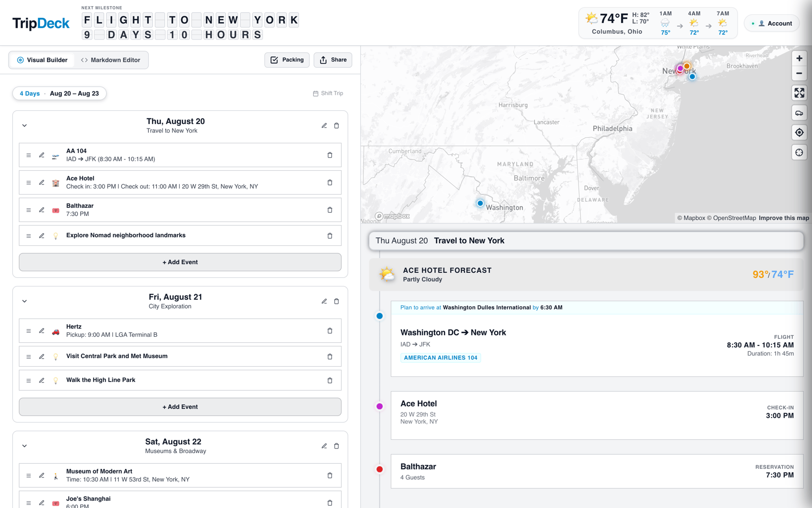Image resolution: width=812 pixels, height=508 pixels.
Task: Zoom in on the map
Action: click(799, 58)
